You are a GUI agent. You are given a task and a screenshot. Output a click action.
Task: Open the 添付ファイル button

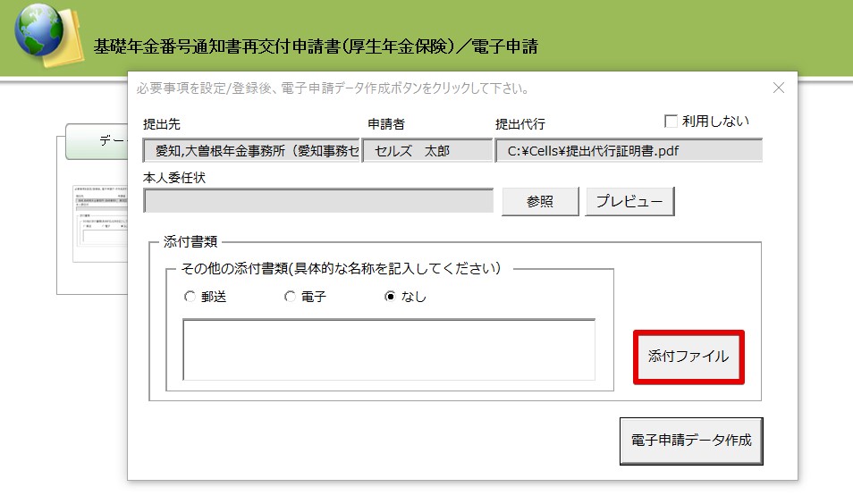click(x=688, y=357)
